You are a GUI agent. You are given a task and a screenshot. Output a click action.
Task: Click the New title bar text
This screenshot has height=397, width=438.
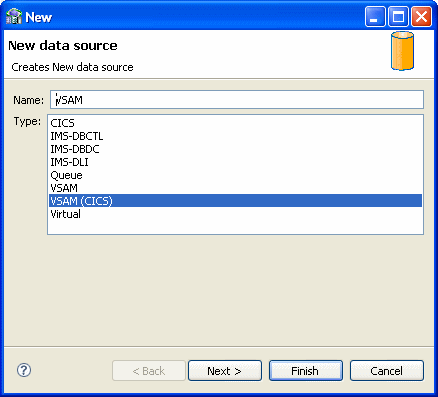pyautogui.click(x=39, y=17)
